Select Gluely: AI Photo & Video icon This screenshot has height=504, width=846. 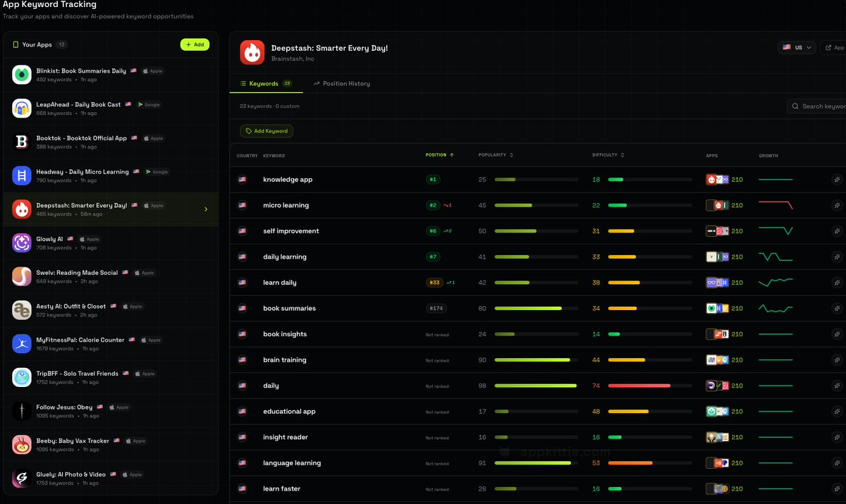[x=22, y=479]
